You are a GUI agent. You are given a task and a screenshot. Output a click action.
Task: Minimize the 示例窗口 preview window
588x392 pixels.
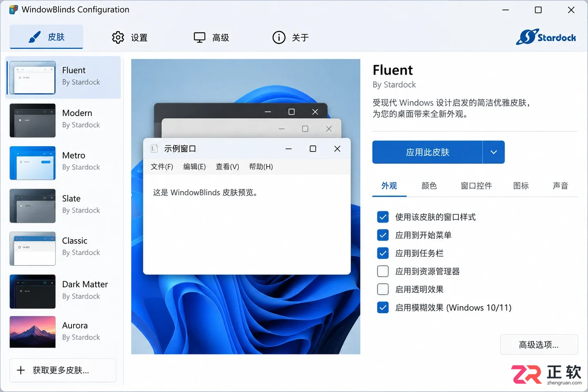(289, 149)
